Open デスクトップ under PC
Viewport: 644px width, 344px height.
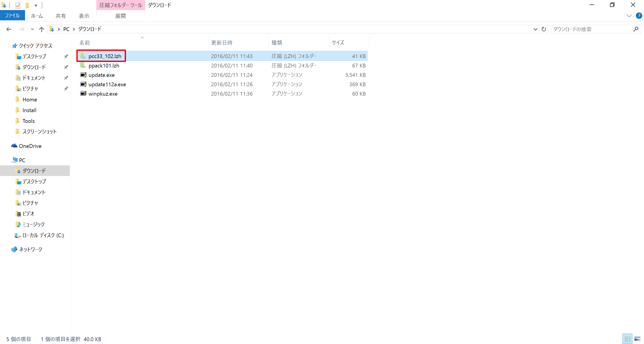tap(34, 182)
